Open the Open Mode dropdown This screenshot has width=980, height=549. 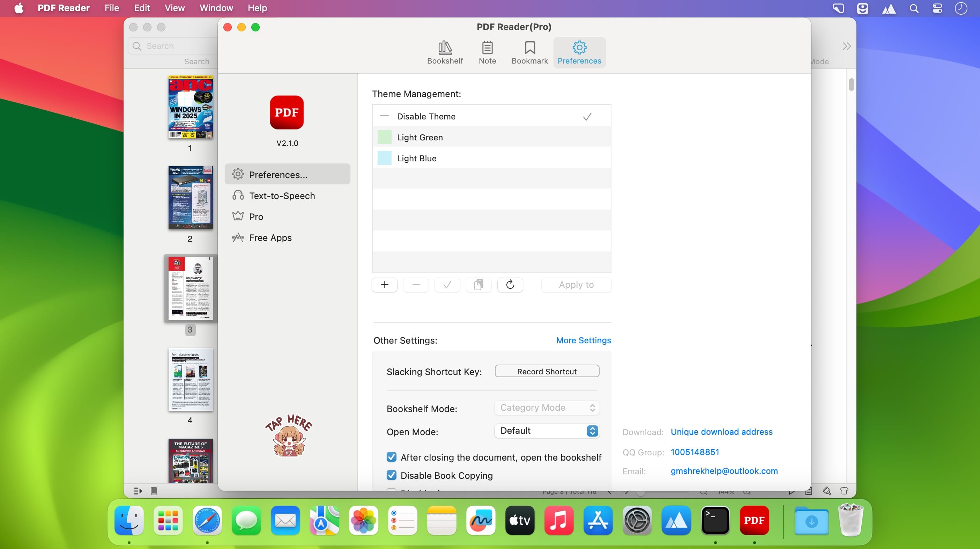tap(547, 431)
